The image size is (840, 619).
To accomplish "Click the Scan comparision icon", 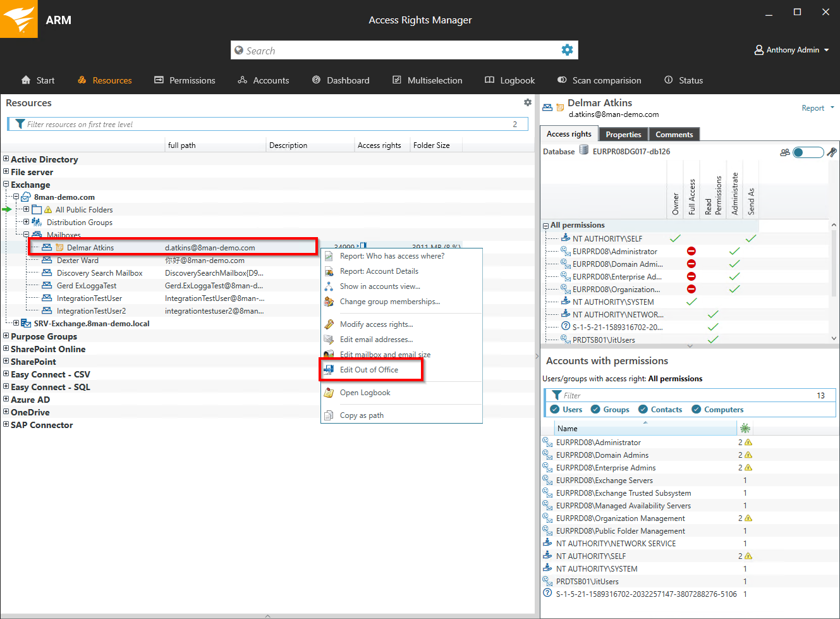I will pyautogui.click(x=562, y=80).
